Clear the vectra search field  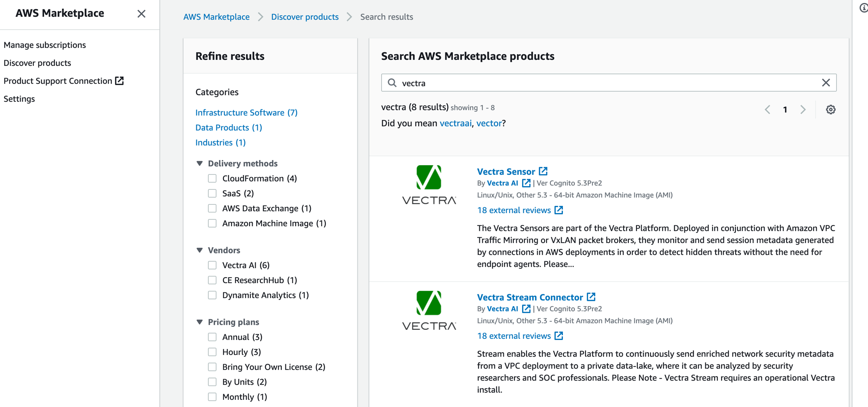(825, 83)
